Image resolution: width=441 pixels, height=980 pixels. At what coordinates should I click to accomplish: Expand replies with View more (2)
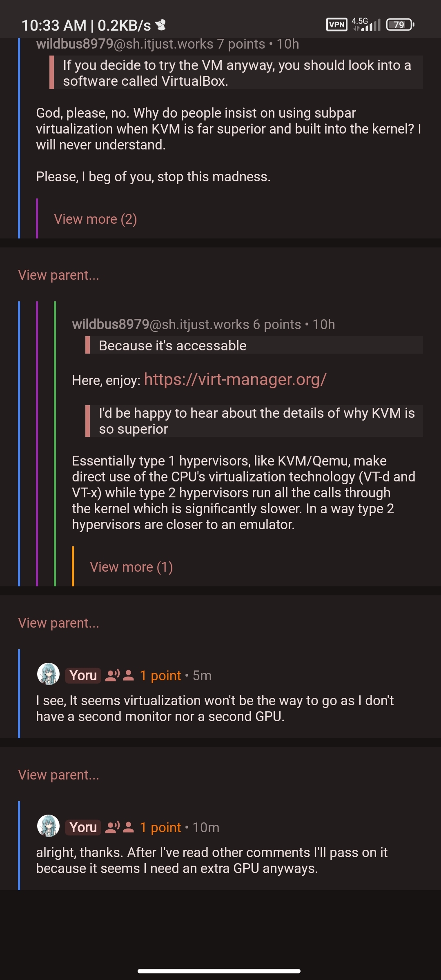click(95, 219)
